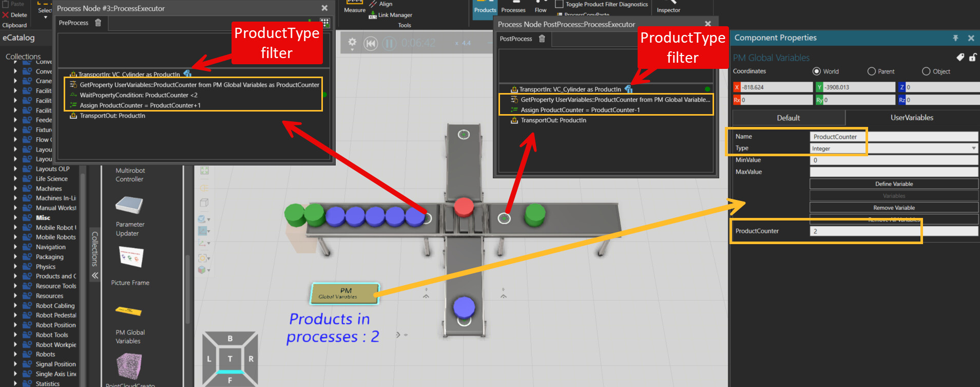Open the UserVariables tab
The image size is (980, 387).
pos(912,118)
